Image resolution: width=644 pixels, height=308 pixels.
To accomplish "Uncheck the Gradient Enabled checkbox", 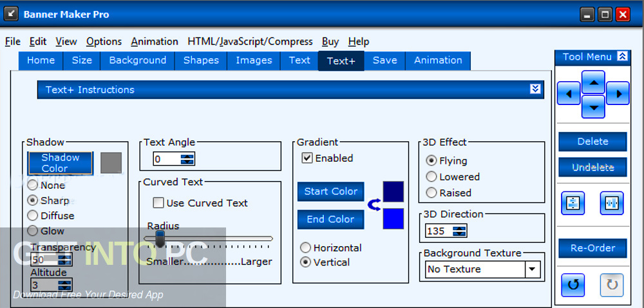I will pos(307,158).
